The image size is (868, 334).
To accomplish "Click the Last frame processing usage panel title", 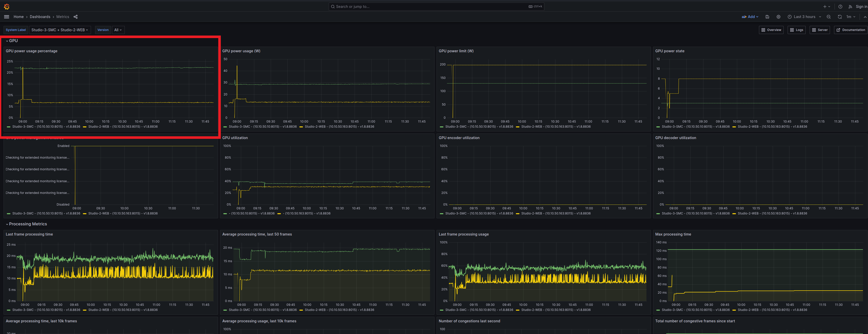I will [463, 234].
